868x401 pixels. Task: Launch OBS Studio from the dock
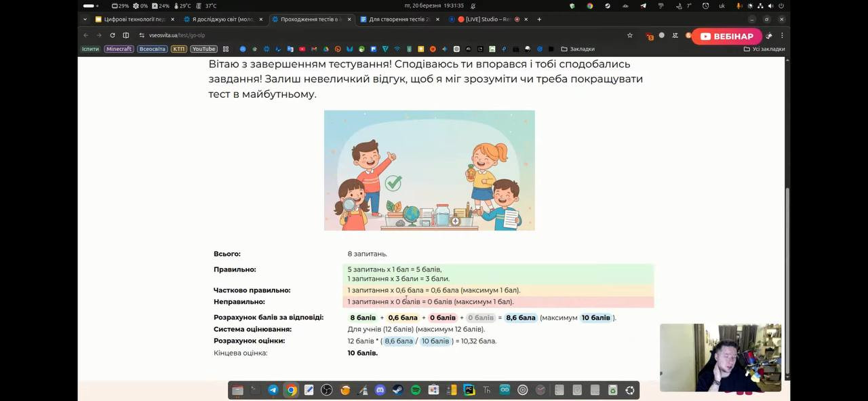[326, 390]
